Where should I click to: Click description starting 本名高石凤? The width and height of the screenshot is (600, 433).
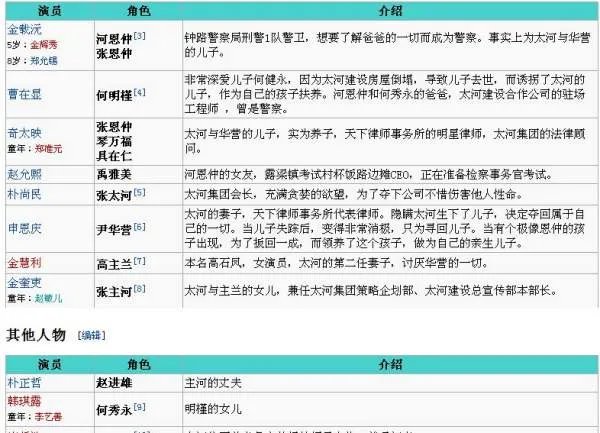tap(337, 263)
